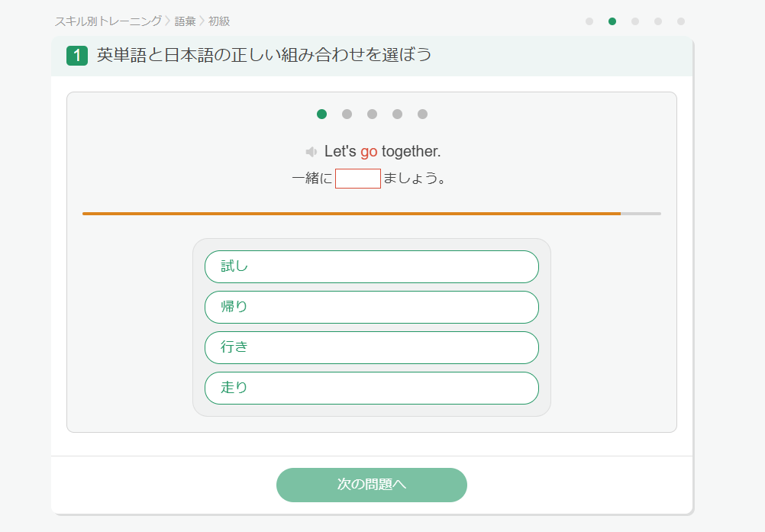
Task: Click the orange timer progress bar
Action: click(372, 214)
